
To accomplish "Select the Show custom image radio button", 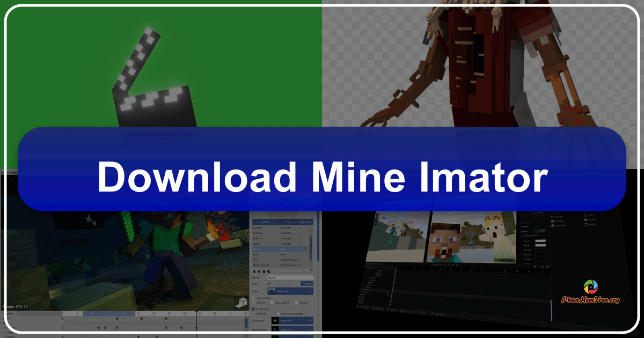I will [279, 313].
